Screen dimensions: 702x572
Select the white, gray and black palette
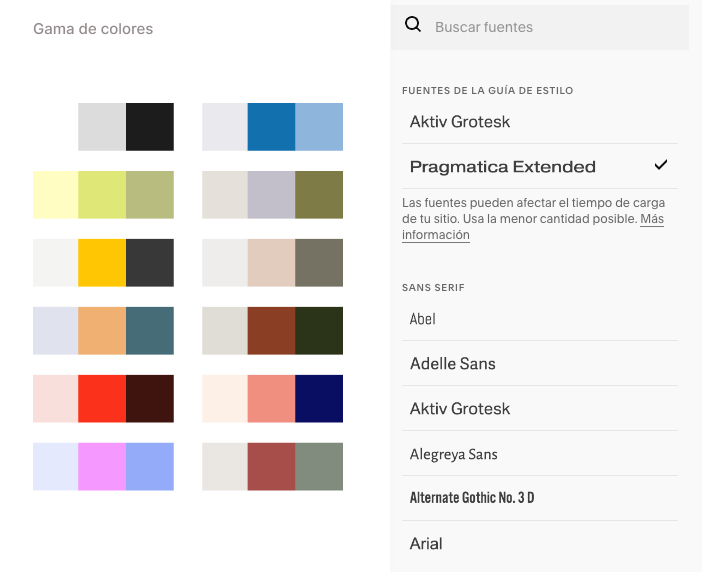tap(103, 127)
